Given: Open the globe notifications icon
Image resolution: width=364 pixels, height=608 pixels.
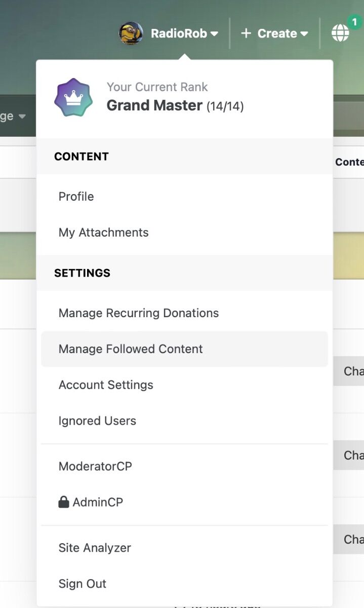Looking at the screenshot, I should pos(340,33).
